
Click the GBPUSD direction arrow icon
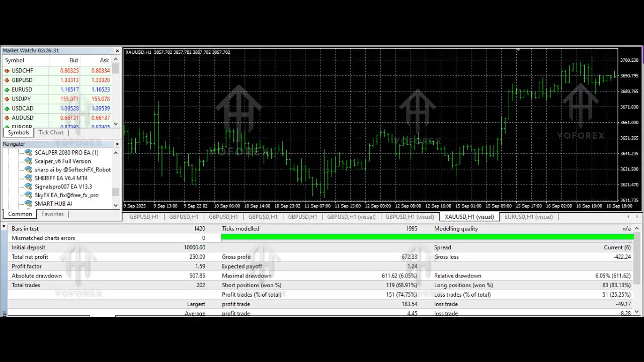[x=7, y=80]
